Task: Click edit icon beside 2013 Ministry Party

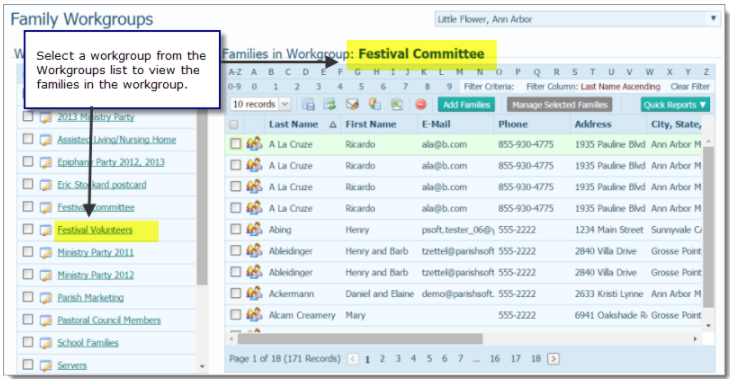Action: point(46,117)
